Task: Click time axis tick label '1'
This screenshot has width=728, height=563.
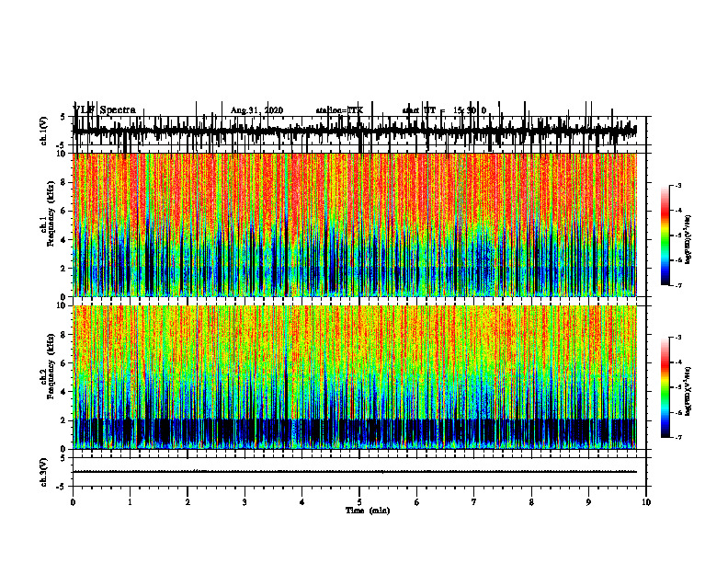Action: 130,502
